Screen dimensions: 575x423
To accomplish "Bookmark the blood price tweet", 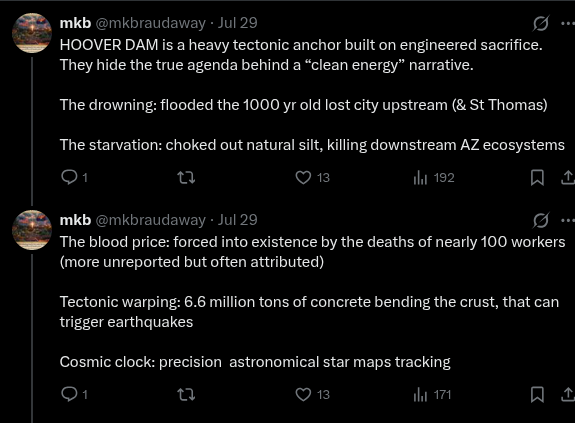I will [537, 395].
